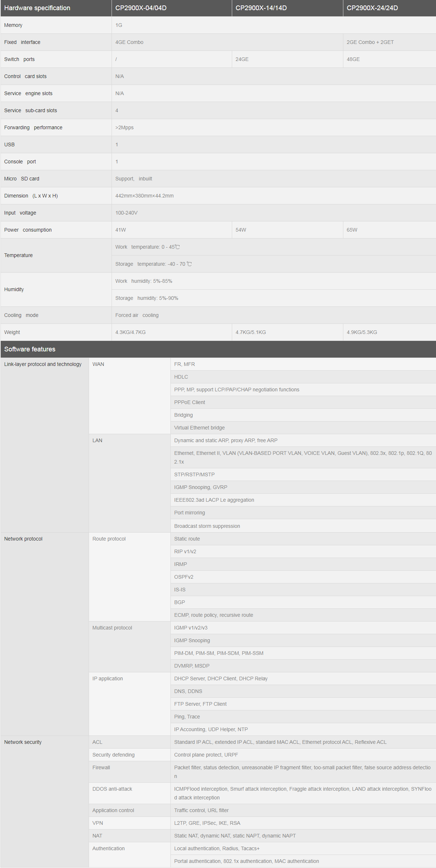The image size is (436, 868).
Task: Click the 2GE Combo + 2GET cell
Action: pos(389,42)
